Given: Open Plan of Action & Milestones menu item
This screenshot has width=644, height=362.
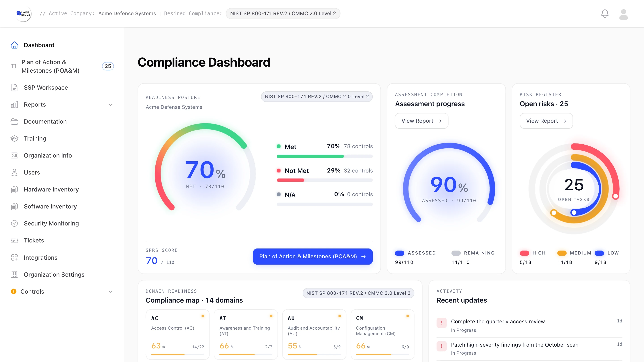Looking at the screenshot, I should coord(62,66).
